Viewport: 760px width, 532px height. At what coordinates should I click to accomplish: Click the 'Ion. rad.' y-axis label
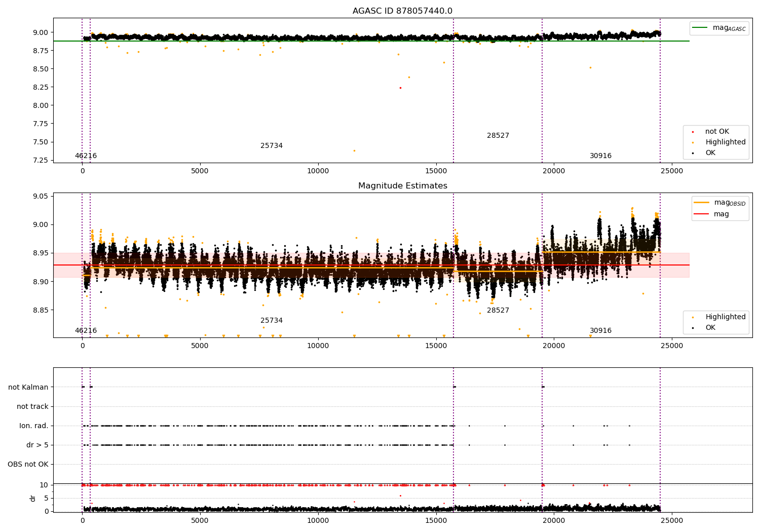coord(34,426)
